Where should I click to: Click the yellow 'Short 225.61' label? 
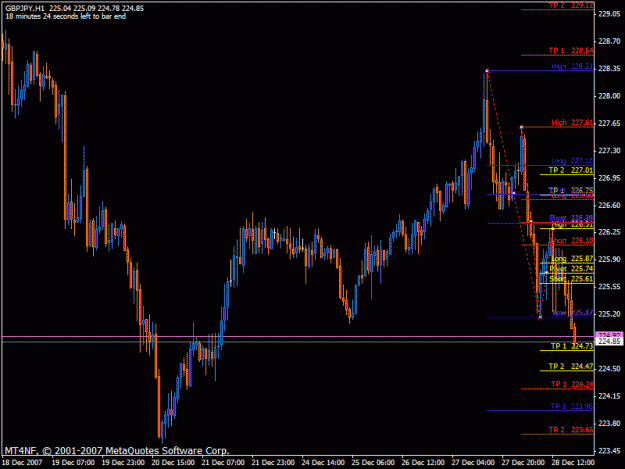[x=572, y=279]
